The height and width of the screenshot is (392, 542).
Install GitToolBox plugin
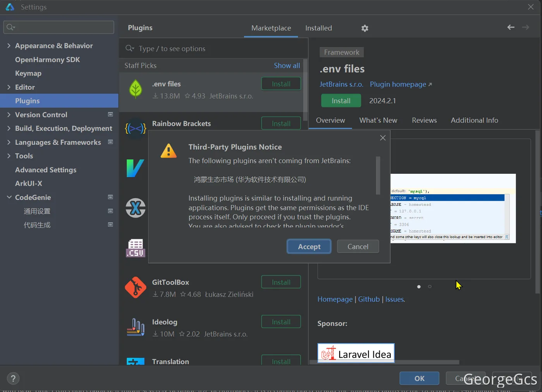(281, 282)
